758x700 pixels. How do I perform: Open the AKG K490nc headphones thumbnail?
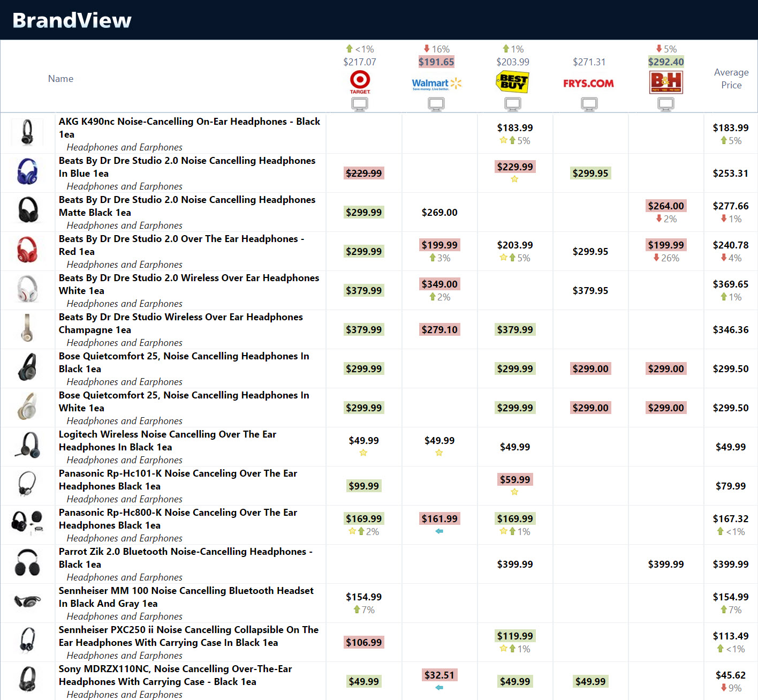pos(27,133)
